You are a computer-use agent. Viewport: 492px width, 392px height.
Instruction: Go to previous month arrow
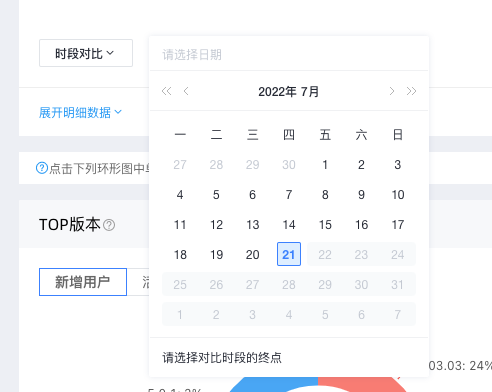click(x=186, y=91)
